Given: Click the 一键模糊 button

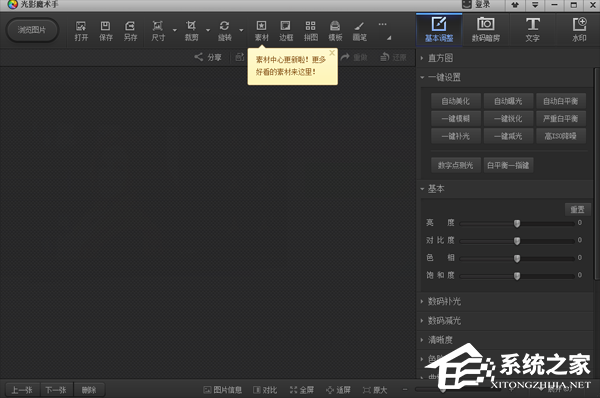Looking at the screenshot, I should (x=456, y=119).
